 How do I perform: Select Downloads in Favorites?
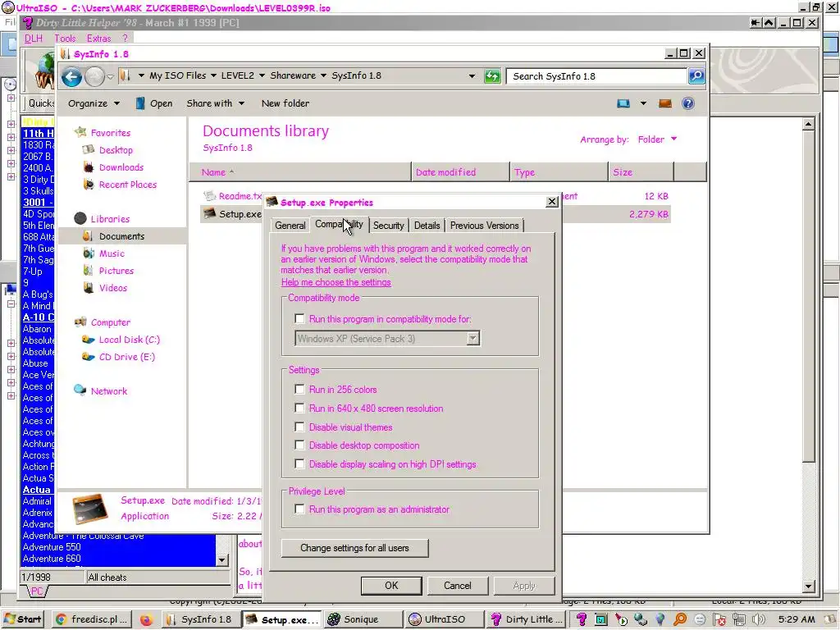pyautogui.click(x=121, y=167)
